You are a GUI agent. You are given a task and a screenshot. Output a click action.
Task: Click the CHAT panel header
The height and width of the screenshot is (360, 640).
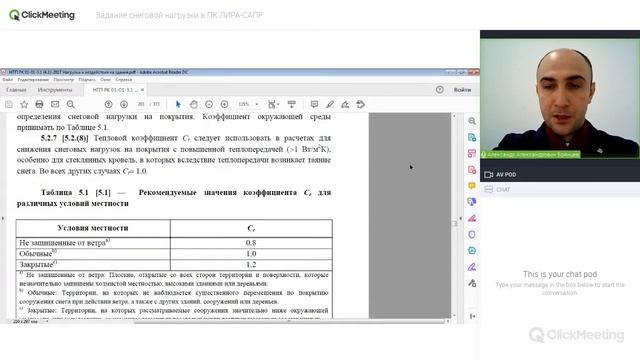click(x=560, y=189)
